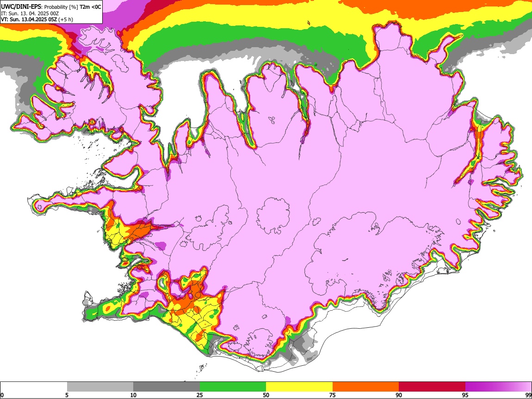
Task: Click the 'T2m <0C' parameter label
Action: point(90,7)
